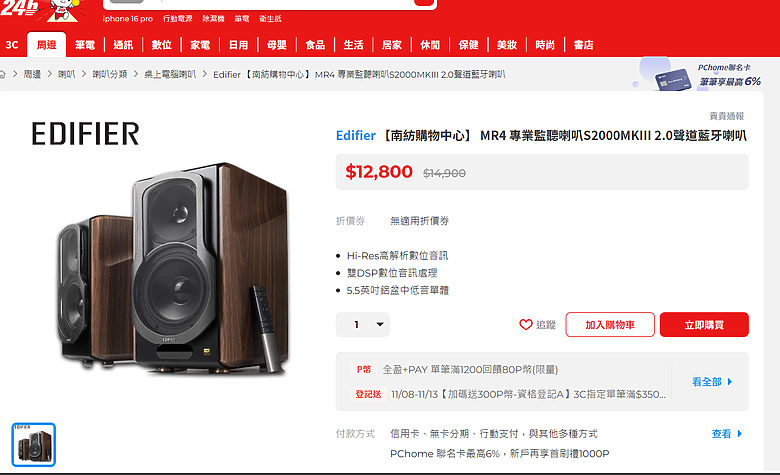Click the arrow next to 查看
This screenshot has width=780, height=475.
(740, 434)
